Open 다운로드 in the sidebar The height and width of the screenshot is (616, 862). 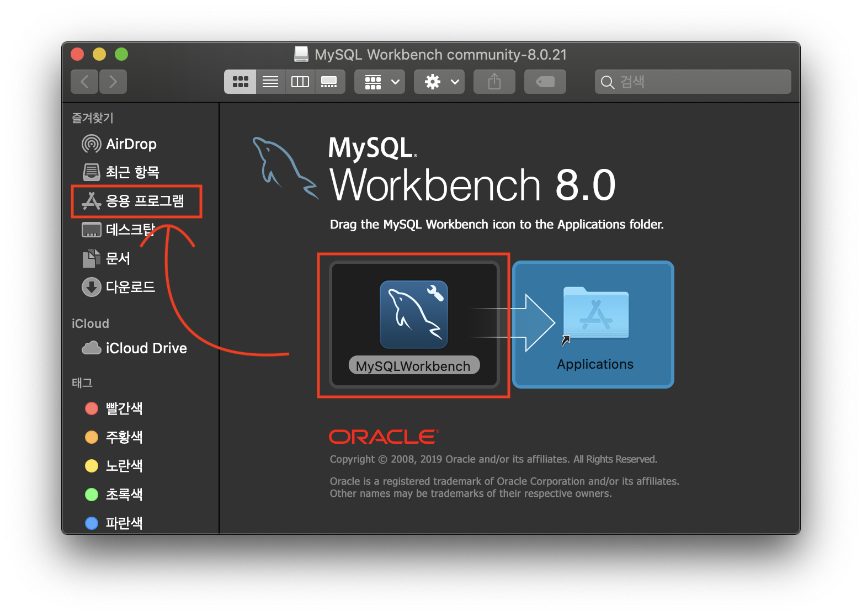point(118,287)
